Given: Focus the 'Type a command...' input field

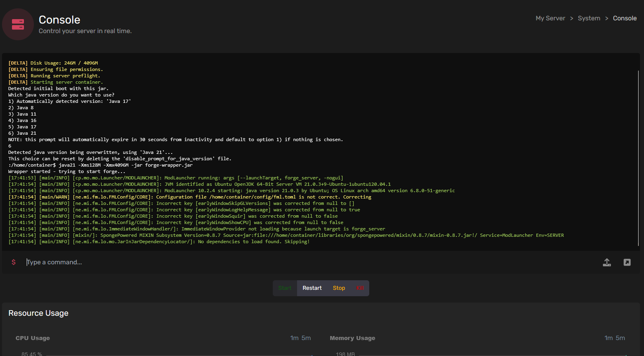Looking at the screenshot, I should [x=279, y=262].
